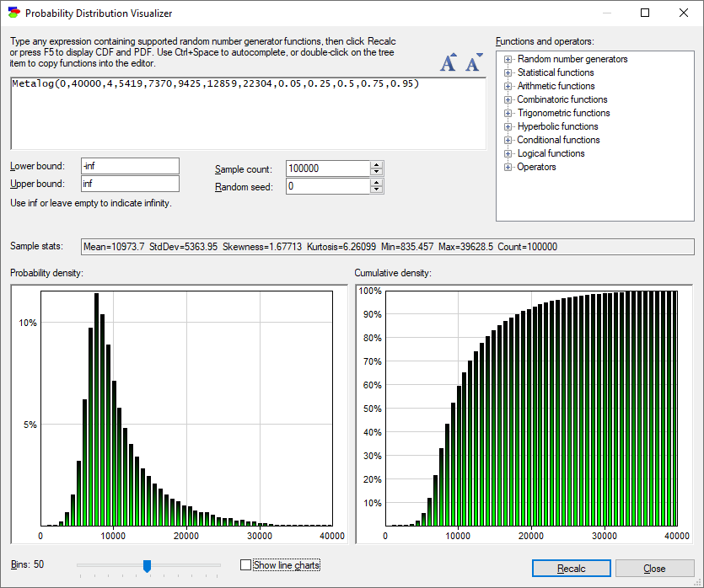Increment Sample count with up arrow
The image size is (704, 588).
point(377,165)
